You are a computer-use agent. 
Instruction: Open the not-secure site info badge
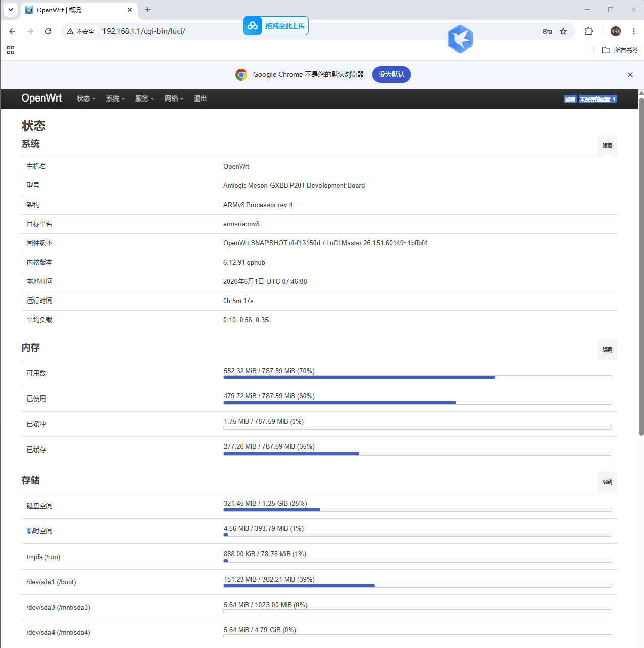81,31
